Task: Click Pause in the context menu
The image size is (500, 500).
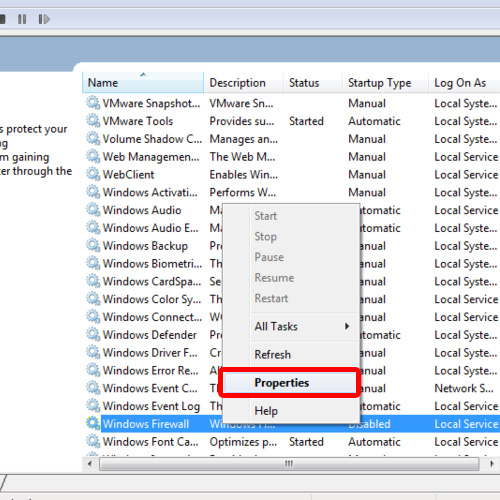Action: point(289,257)
